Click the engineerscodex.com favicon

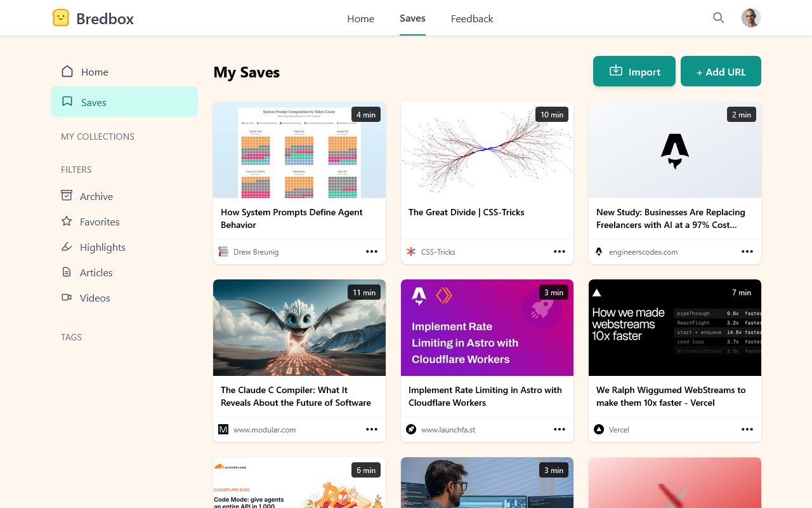(599, 251)
